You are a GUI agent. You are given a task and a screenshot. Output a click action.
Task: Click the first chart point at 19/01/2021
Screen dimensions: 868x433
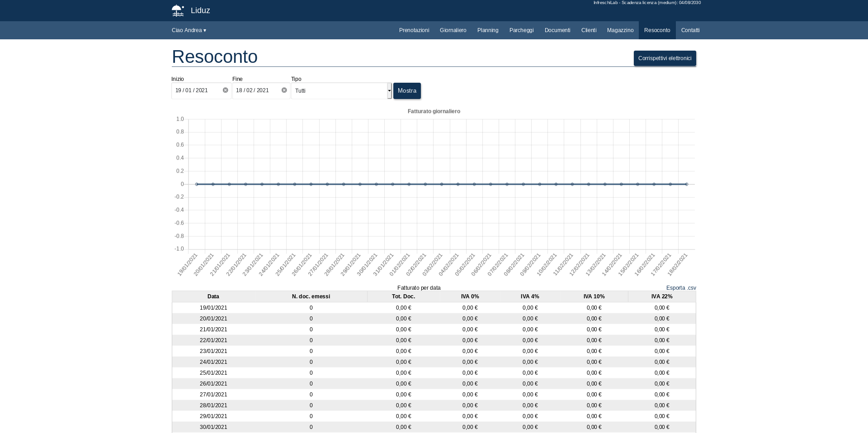click(197, 184)
